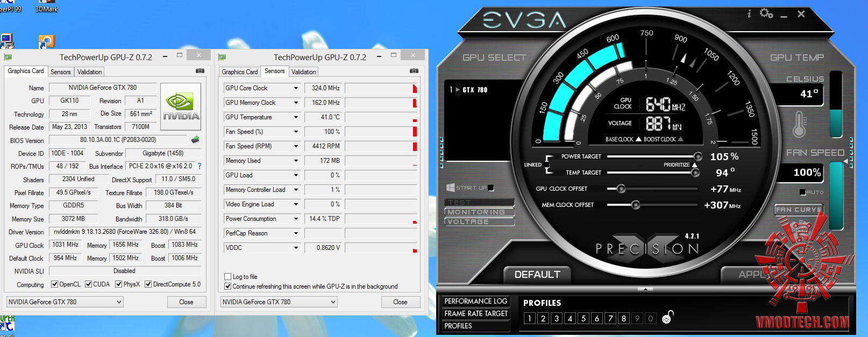Take screenshot via camera icon in left GPU-Z window
868x337 pixels.
pyautogui.click(x=200, y=70)
